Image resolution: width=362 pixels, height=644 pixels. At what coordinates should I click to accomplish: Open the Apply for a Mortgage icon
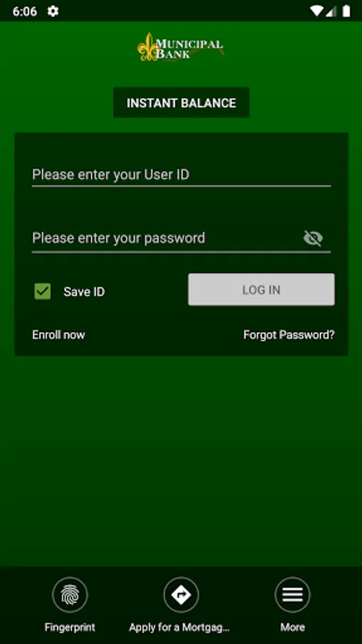tap(181, 595)
